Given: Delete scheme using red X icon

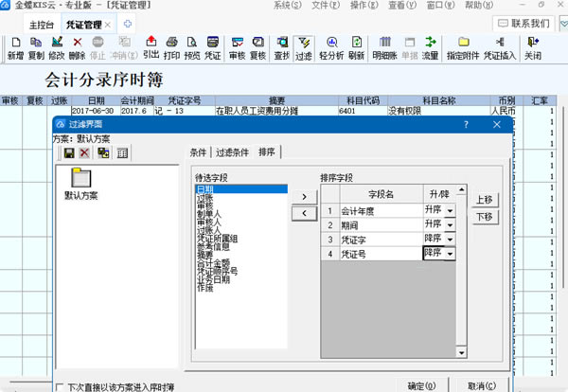Looking at the screenshot, I should click(84, 153).
